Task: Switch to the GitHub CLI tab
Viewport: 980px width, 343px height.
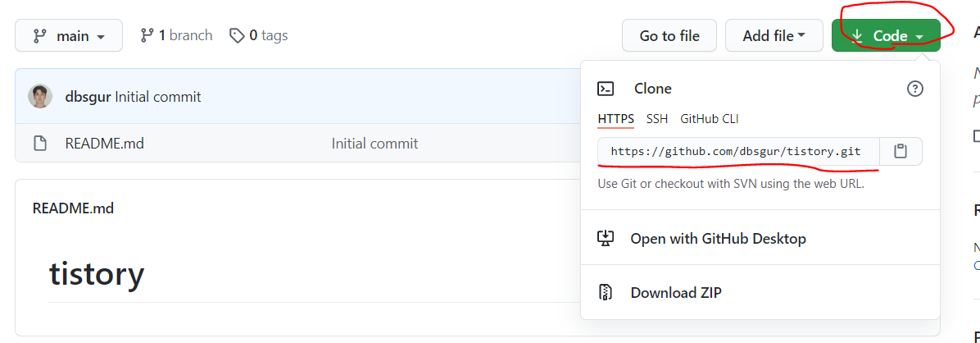Action: tap(710, 119)
